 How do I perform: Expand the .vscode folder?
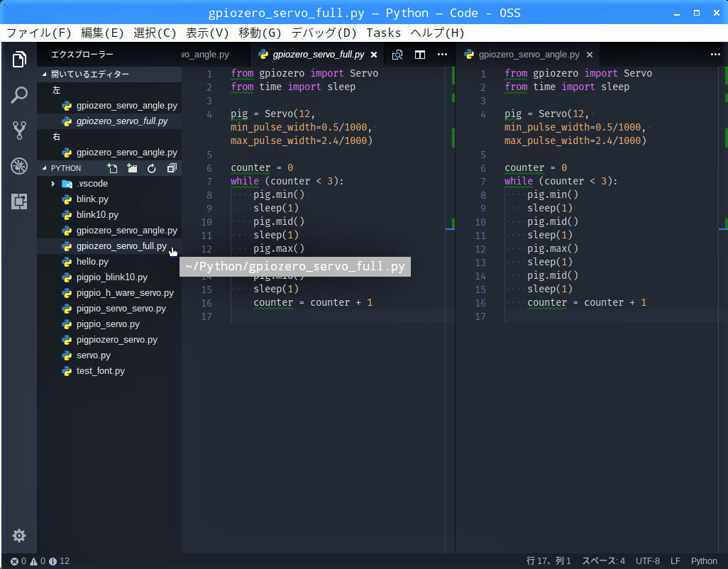[53, 184]
